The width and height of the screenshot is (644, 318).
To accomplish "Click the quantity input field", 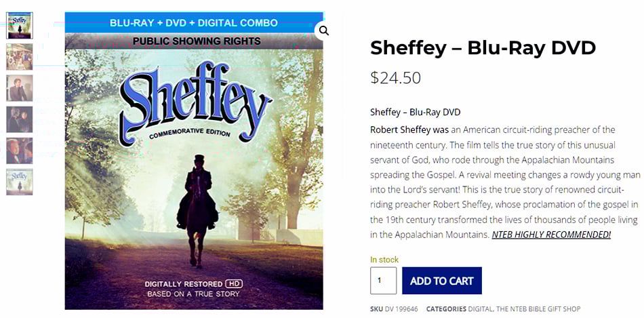I will click(x=383, y=281).
